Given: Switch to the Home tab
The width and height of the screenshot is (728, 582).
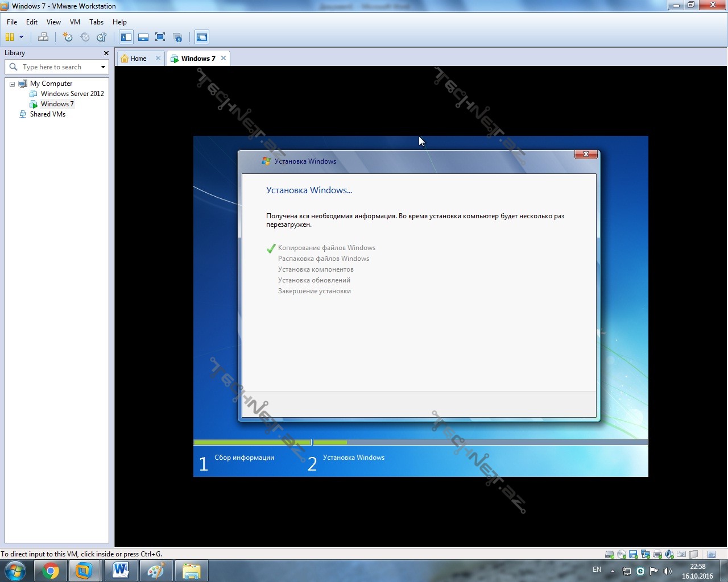Looking at the screenshot, I should (138, 59).
